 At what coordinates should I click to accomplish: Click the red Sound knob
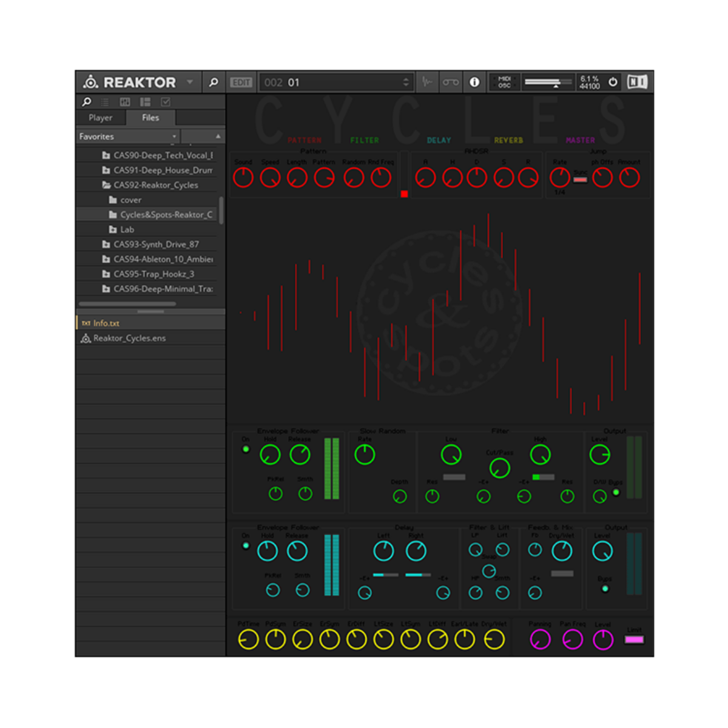243,178
